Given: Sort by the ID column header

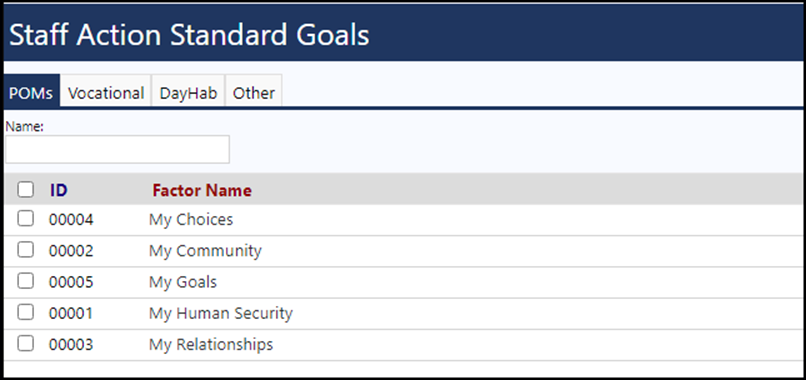Looking at the screenshot, I should tap(59, 190).
